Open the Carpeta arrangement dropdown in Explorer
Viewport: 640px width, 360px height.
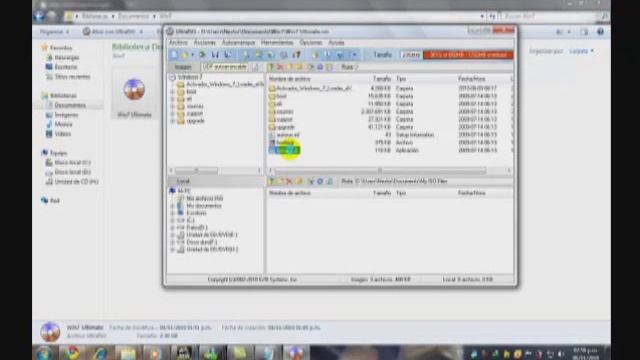click(x=582, y=51)
